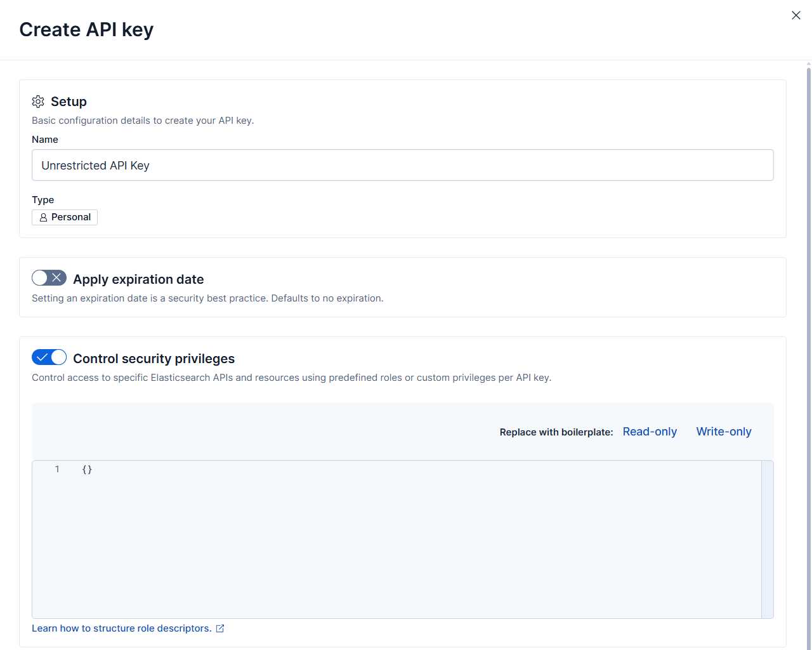Replace JSON with Write-only boilerplate
This screenshot has height=650, width=812.
click(724, 432)
